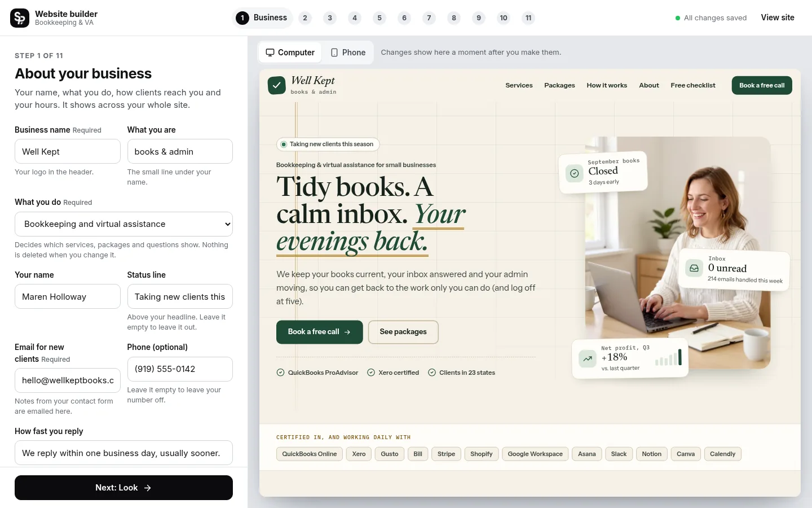Click the How fast you reply field

[x=123, y=453]
